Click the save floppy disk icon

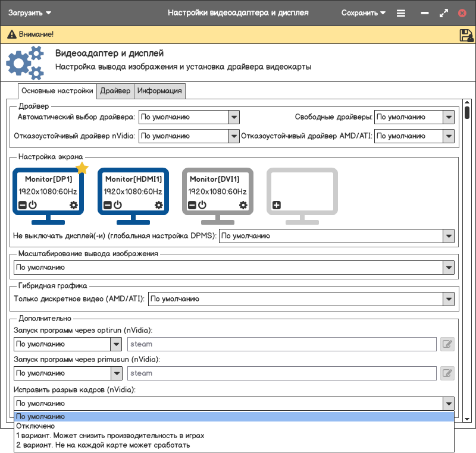click(x=466, y=35)
